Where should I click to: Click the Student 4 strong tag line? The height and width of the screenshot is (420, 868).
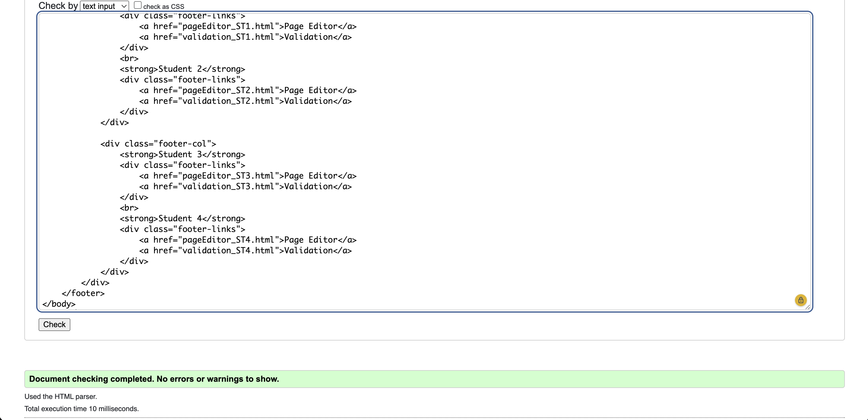pyautogui.click(x=182, y=218)
